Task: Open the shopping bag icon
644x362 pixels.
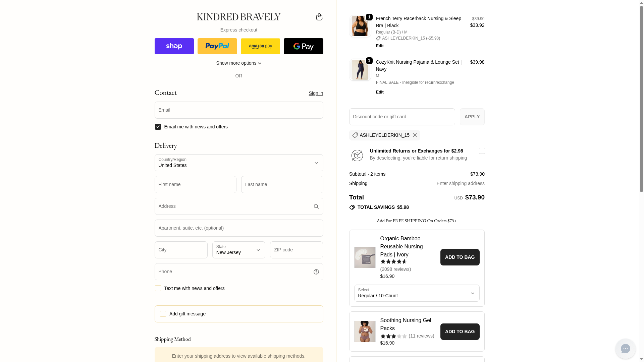Action: tap(319, 17)
